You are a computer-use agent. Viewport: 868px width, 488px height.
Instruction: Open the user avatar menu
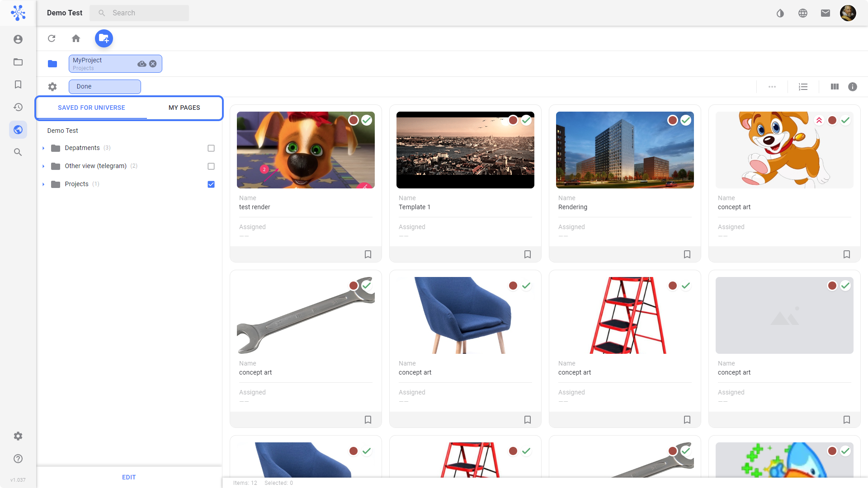pyautogui.click(x=848, y=13)
